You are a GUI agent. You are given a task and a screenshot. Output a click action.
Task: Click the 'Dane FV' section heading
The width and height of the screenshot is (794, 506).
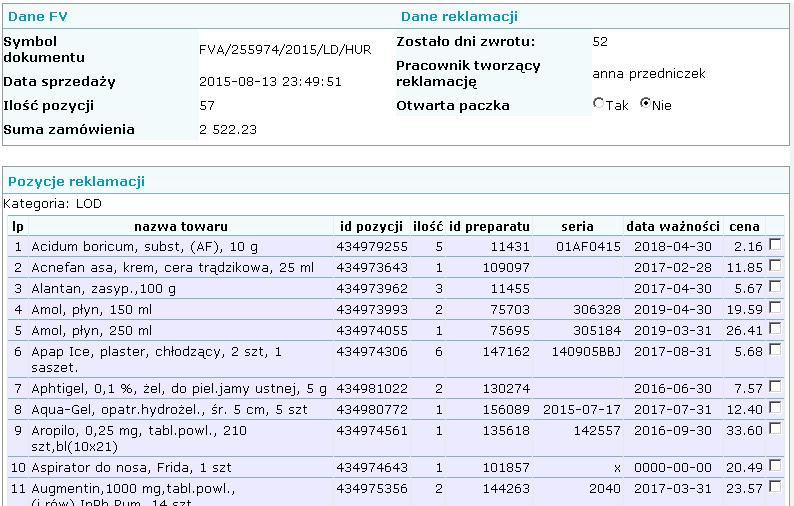click(x=37, y=17)
